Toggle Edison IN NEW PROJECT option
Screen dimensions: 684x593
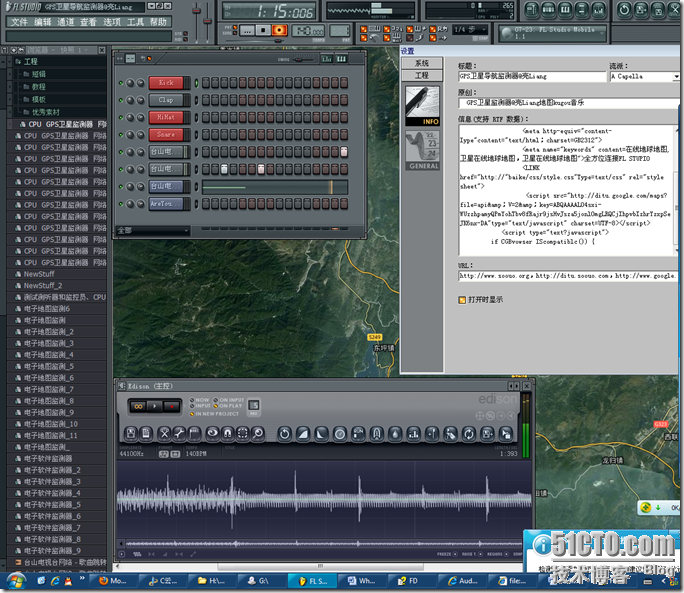pyautogui.click(x=214, y=414)
